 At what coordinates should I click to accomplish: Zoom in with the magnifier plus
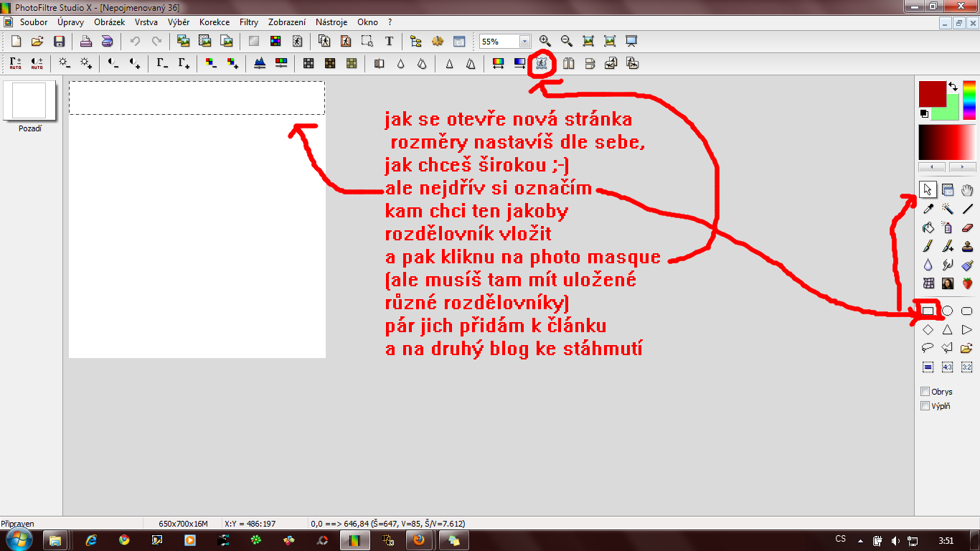coord(545,42)
